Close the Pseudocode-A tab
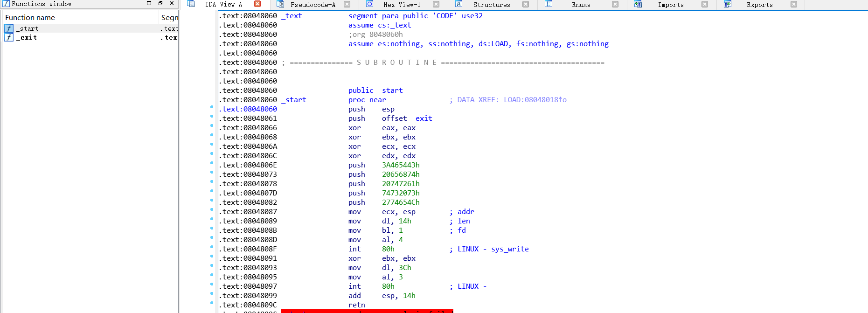868x313 pixels. (x=347, y=4)
